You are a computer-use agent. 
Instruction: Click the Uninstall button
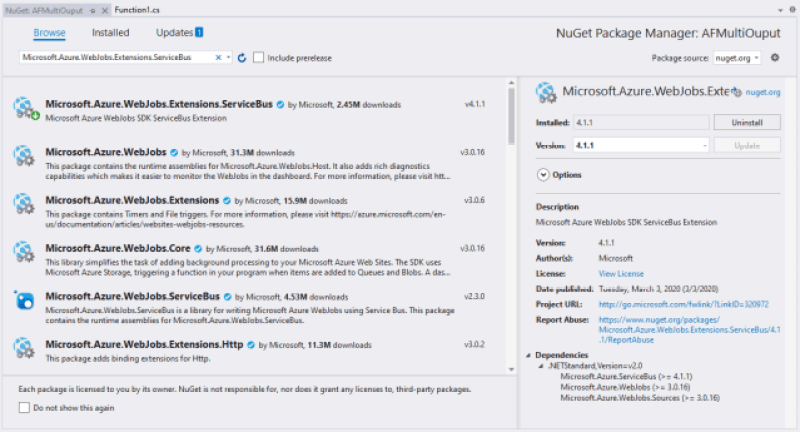747,122
